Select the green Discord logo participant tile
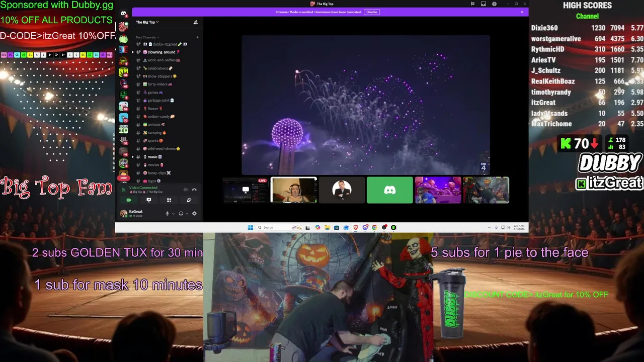Viewport: 644px width, 362px height. tap(390, 190)
